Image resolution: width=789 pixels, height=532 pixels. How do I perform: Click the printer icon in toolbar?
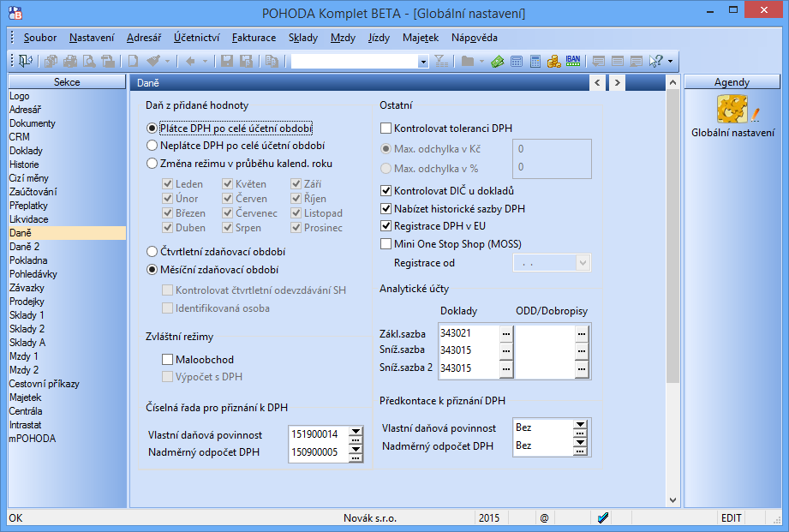coord(70,62)
